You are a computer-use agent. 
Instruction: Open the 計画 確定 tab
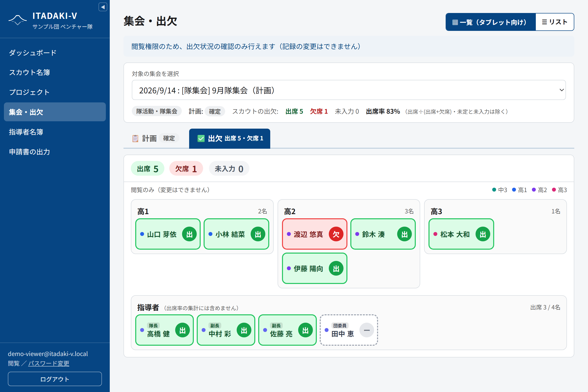156,138
